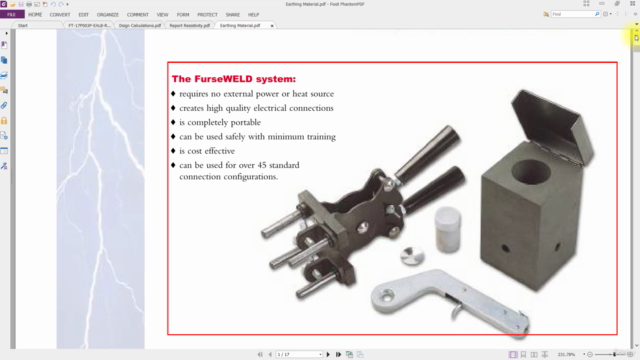Enable continuous facing view mode
640x360 pixels.
(x=544, y=354)
